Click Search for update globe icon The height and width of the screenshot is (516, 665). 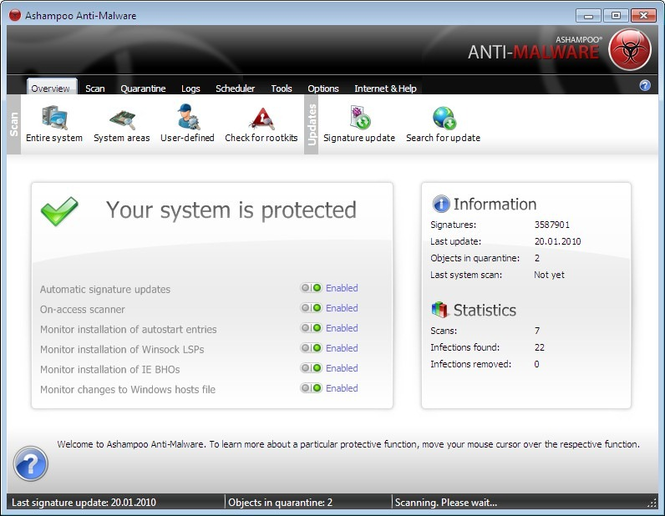coord(444,117)
